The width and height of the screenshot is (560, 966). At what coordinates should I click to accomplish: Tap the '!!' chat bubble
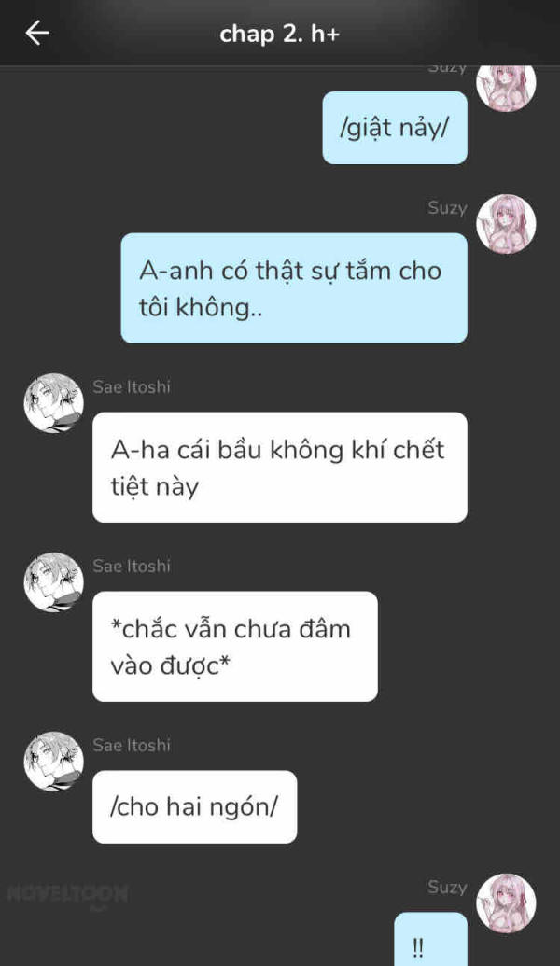[430, 940]
